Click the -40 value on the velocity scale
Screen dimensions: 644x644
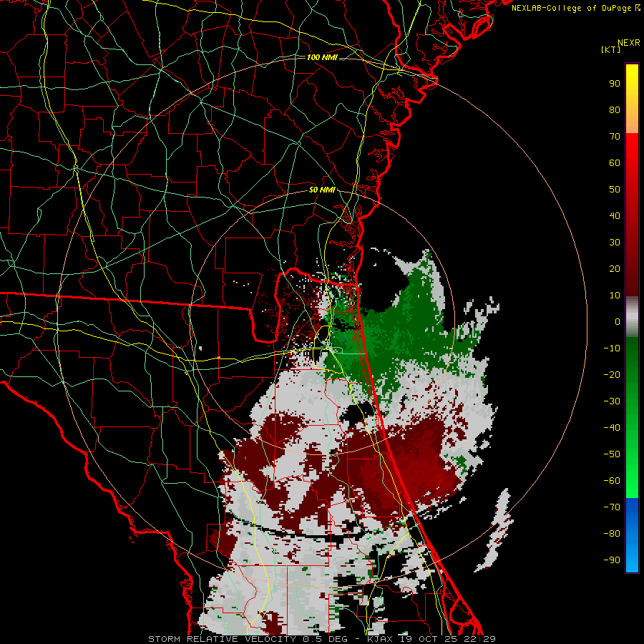pyautogui.click(x=612, y=428)
